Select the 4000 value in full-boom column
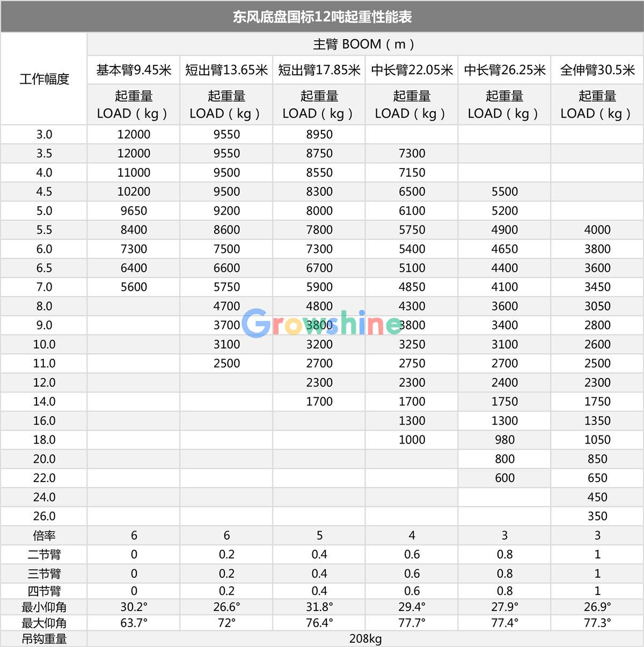Screen dimensions: 644x647 coord(597,230)
